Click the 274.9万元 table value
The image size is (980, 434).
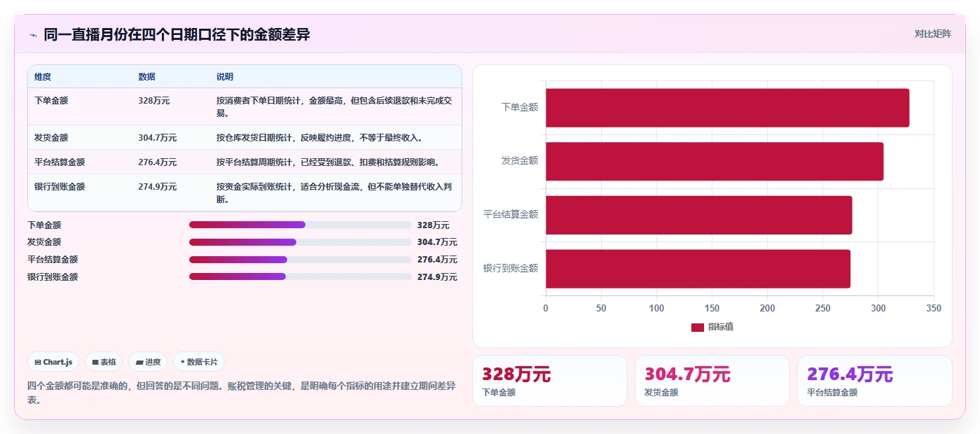(158, 187)
